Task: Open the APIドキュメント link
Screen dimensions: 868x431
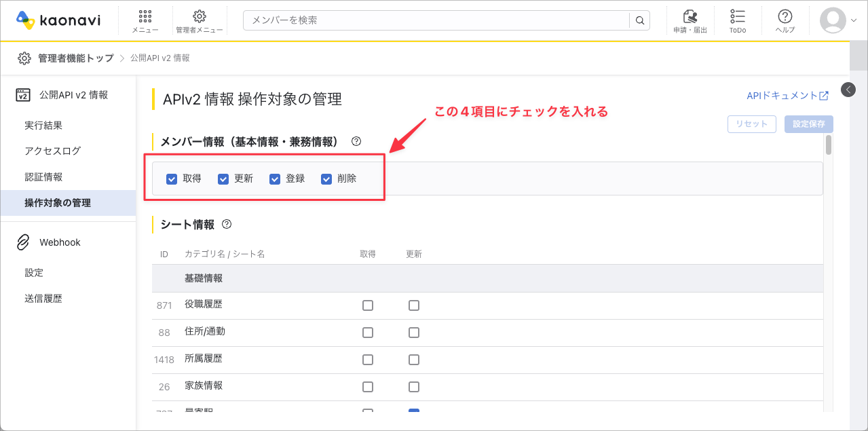Action: point(782,96)
